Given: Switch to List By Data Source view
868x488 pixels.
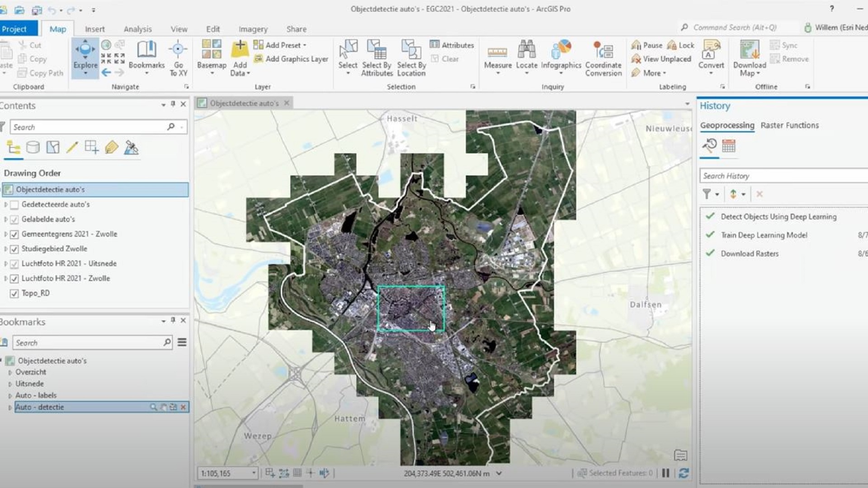Looking at the screenshot, I should coord(33,147).
